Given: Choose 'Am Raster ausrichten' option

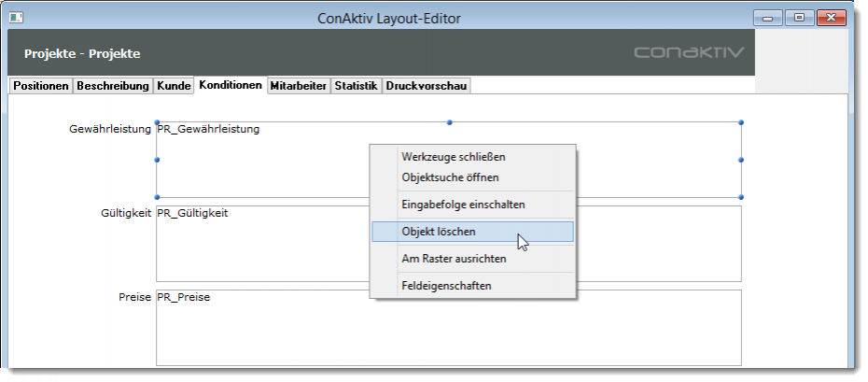Looking at the screenshot, I should 454,259.
